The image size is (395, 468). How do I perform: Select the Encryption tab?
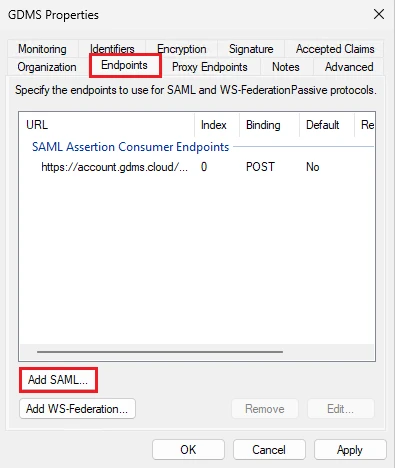point(182,49)
